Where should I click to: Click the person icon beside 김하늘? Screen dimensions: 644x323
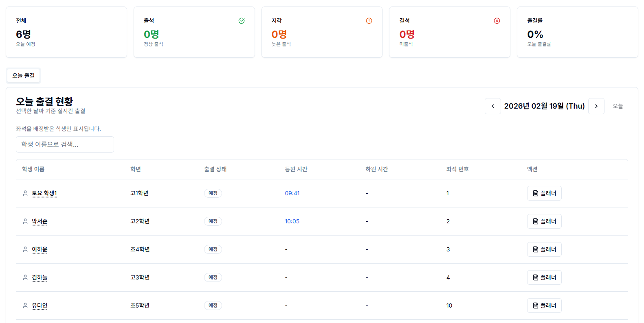coord(25,277)
